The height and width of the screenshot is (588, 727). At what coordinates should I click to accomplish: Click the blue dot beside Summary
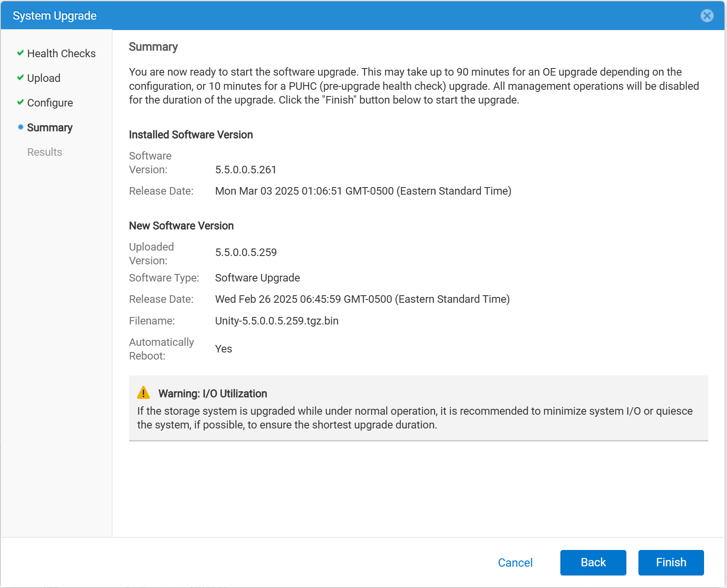(20, 127)
